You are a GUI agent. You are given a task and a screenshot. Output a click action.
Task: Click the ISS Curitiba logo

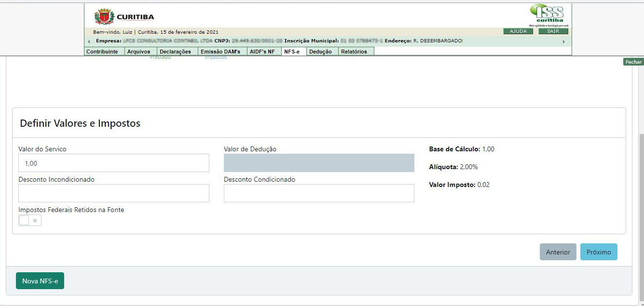549,14
